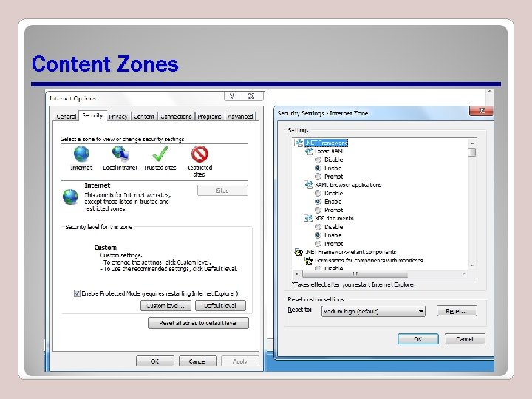Click the settings list scroll down arrow
Image resolution: width=532 pixels, height=399 pixels.
[x=472, y=265]
